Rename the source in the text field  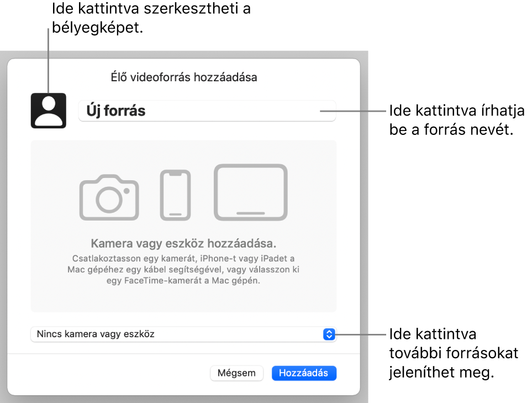(207, 110)
